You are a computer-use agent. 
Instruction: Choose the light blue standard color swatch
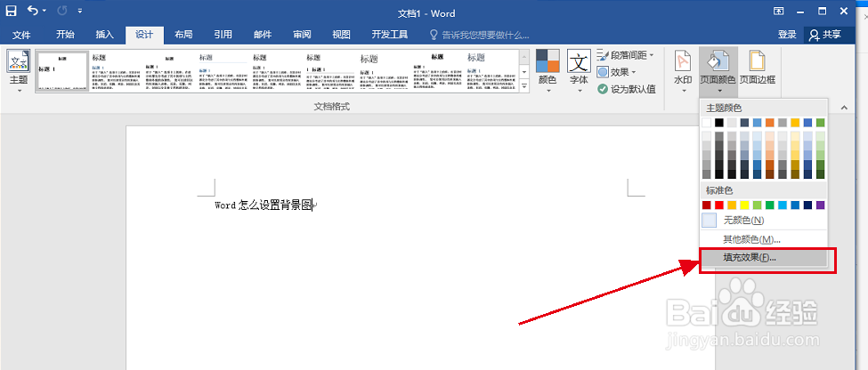tap(783, 205)
